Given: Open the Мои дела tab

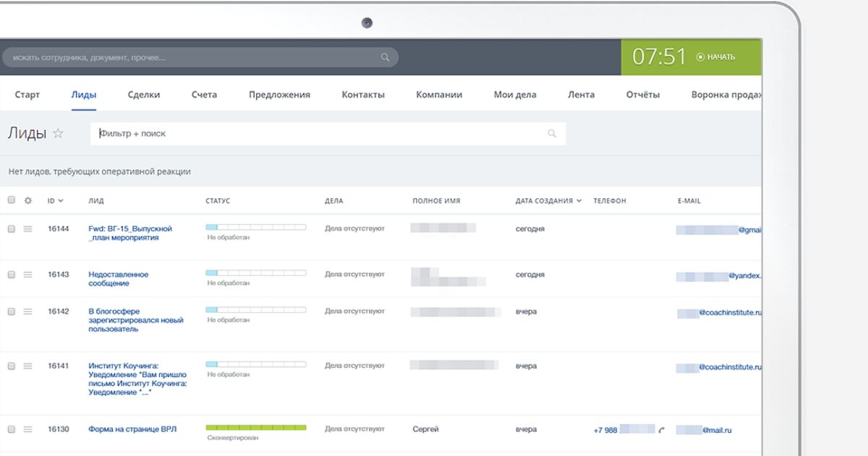Looking at the screenshot, I should point(515,95).
